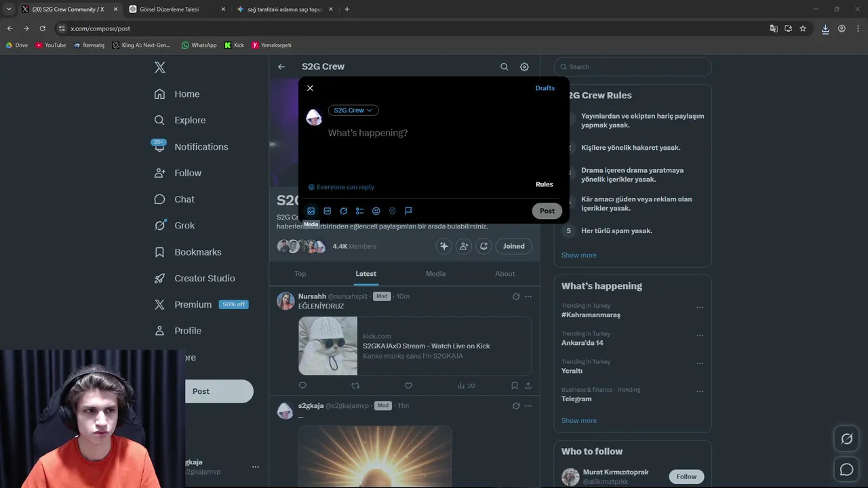Open Premium in the sidebar
This screenshot has width=868, height=488.
point(201,304)
